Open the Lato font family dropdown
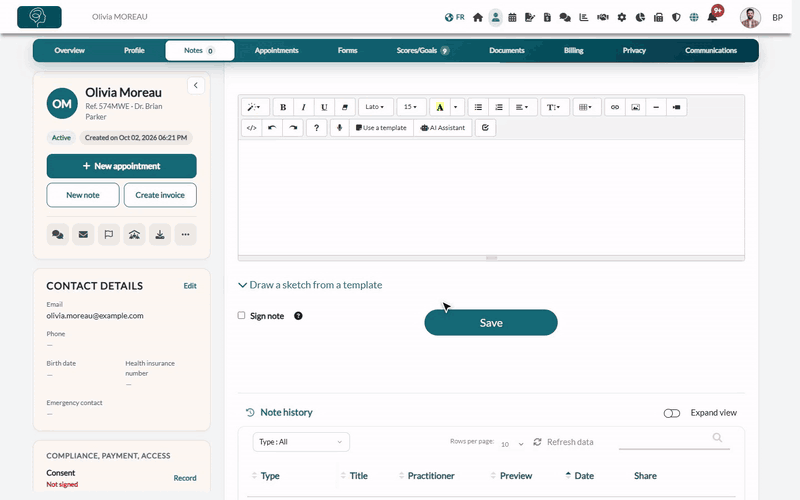The height and width of the screenshot is (500, 800). click(x=376, y=107)
